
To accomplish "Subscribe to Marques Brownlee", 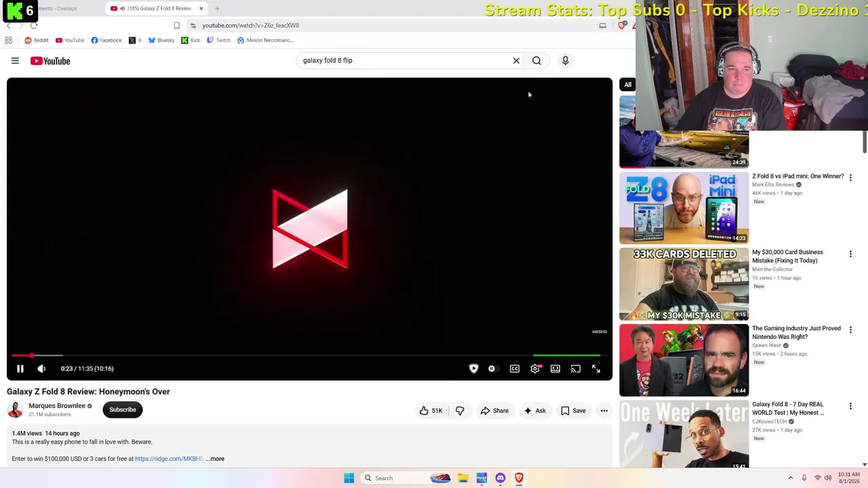I will tap(123, 409).
